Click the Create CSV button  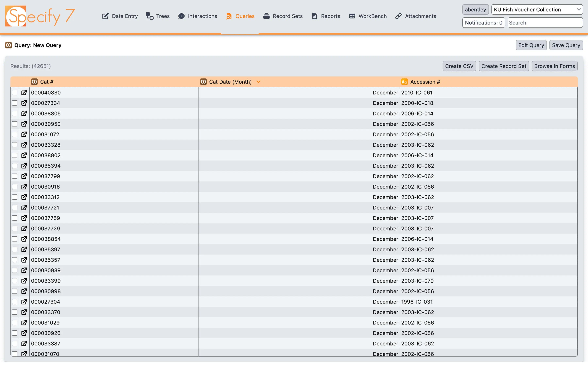[x=459, y=66]
